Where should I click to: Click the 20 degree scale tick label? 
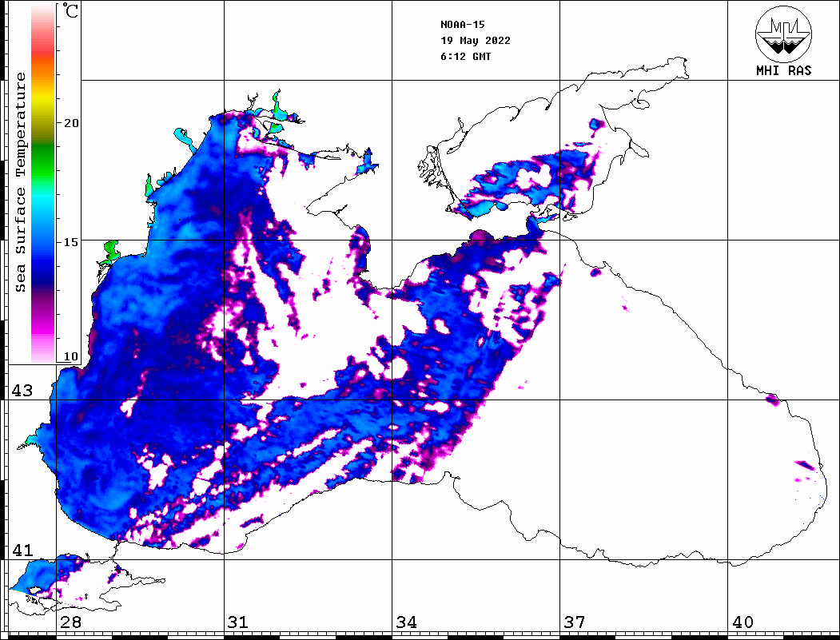pos(71,123)
